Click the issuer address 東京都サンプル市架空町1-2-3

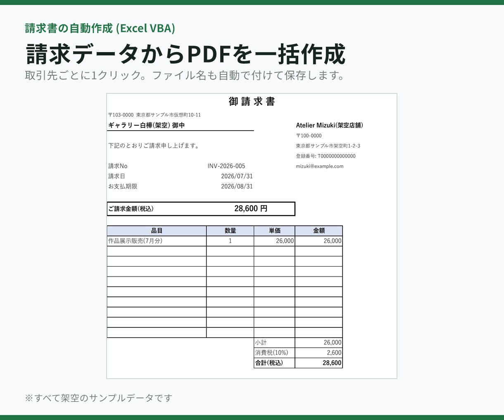tap(328, 146)
